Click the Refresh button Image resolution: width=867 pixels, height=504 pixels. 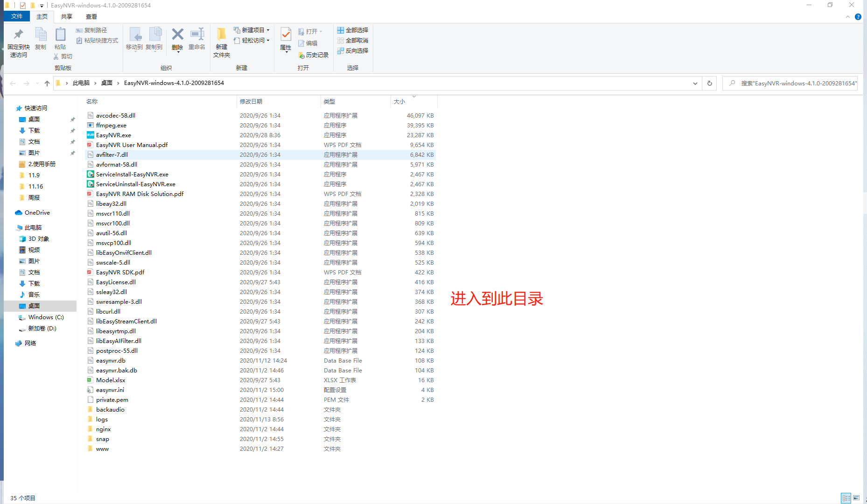[x=710, y=84]
